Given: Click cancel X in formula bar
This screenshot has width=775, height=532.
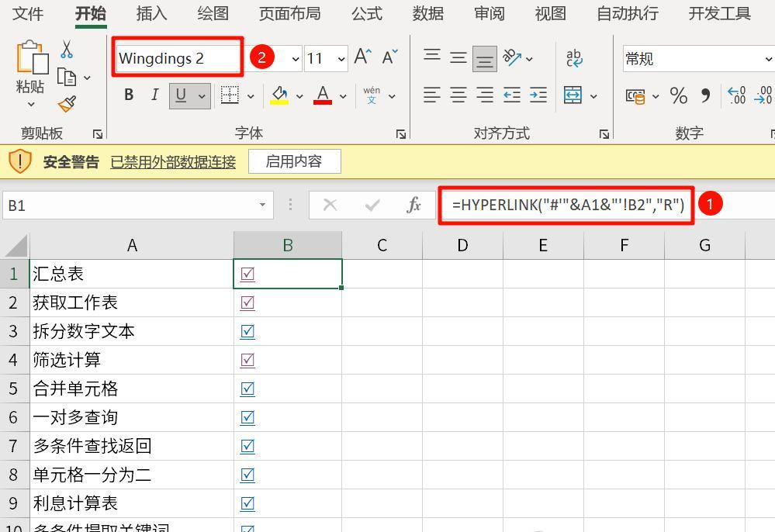Looking at the screenshot, I should [330, 205].
